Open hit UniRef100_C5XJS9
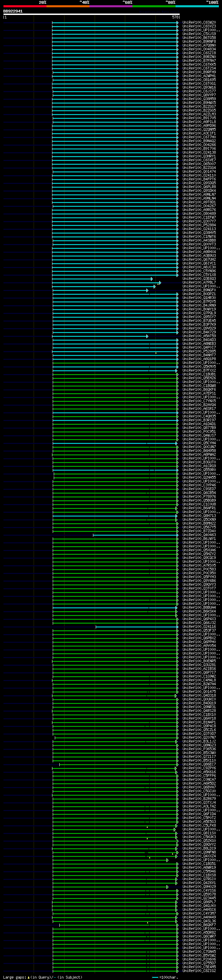 199,34
